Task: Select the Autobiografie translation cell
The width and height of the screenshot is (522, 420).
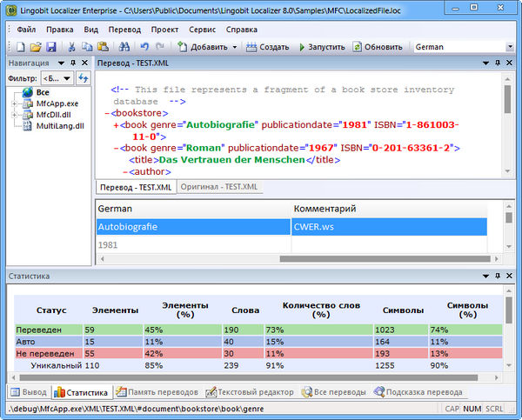Action: 192,226
